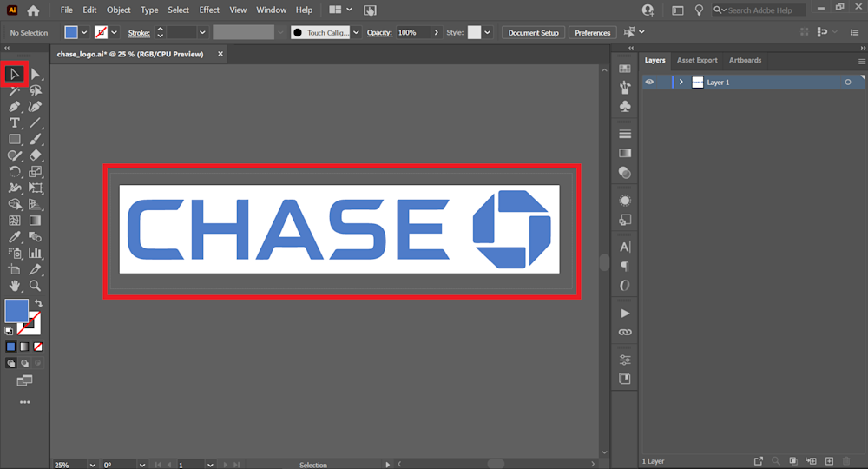Image resolution: width=868 pixels, height=469 pixels.
Task: Swap fill and stroke colors
Action: pyautogui.click(x=38, y=303)
